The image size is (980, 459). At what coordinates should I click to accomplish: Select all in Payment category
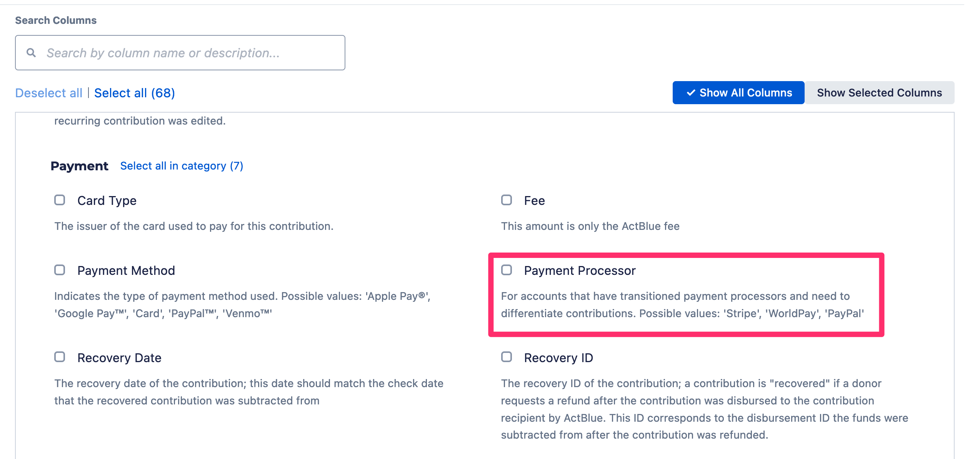(x=182, y=166)
